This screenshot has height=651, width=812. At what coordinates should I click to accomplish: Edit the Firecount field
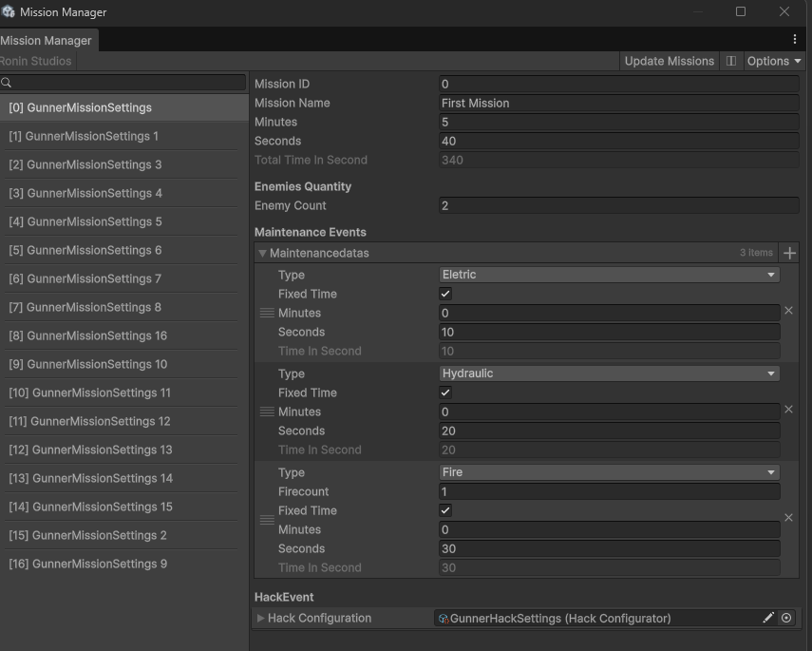pyautogui.click(x=609, y=492)
